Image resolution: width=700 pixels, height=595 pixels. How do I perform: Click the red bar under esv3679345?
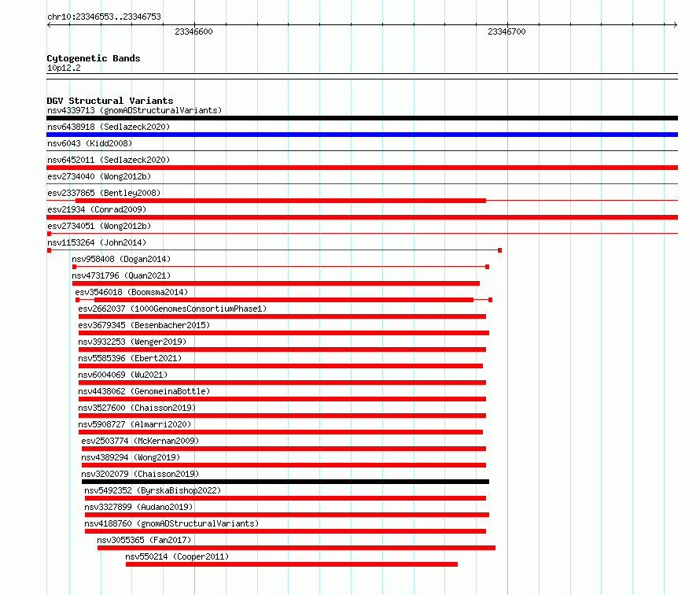pos(284,333)
